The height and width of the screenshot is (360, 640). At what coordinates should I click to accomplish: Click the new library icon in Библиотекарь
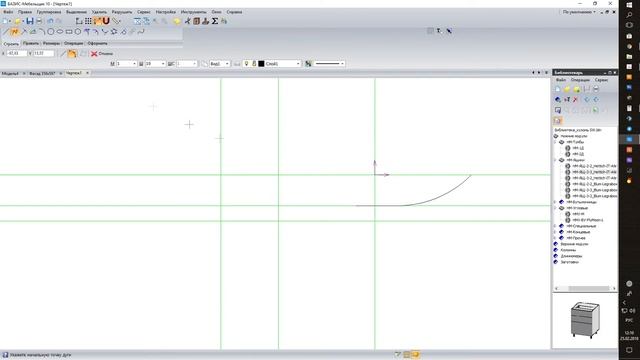click(x=558, y=89)
